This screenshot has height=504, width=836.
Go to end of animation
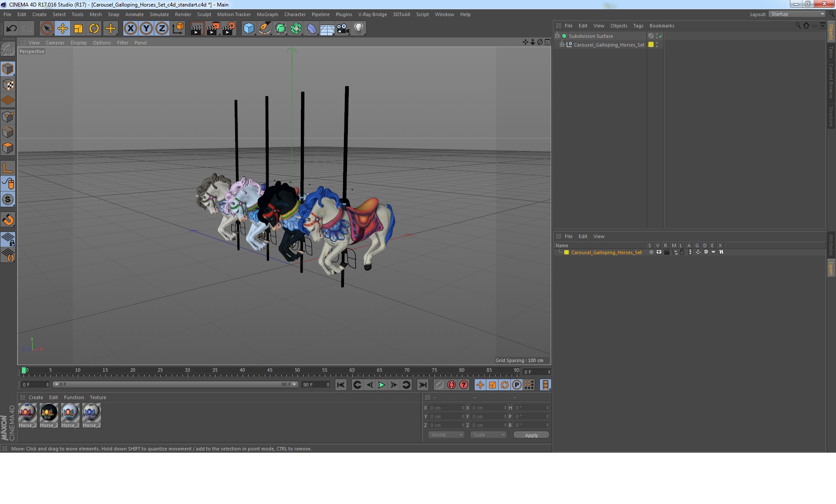(x=422, y=385)
